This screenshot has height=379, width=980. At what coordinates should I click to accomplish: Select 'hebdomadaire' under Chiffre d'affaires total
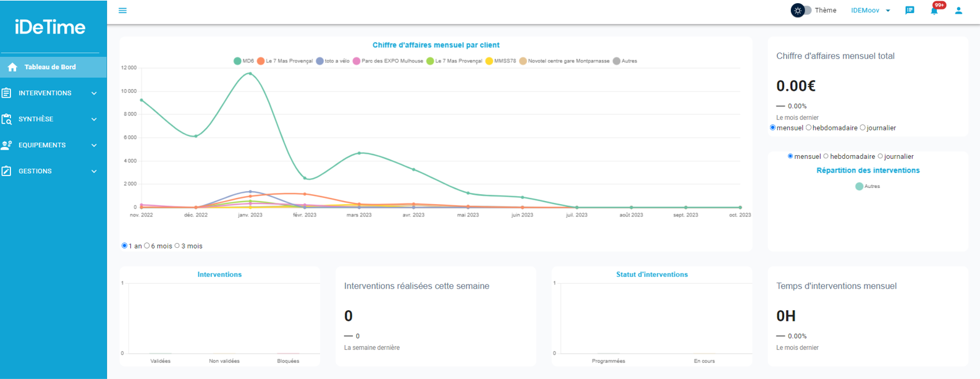point(808,127)
